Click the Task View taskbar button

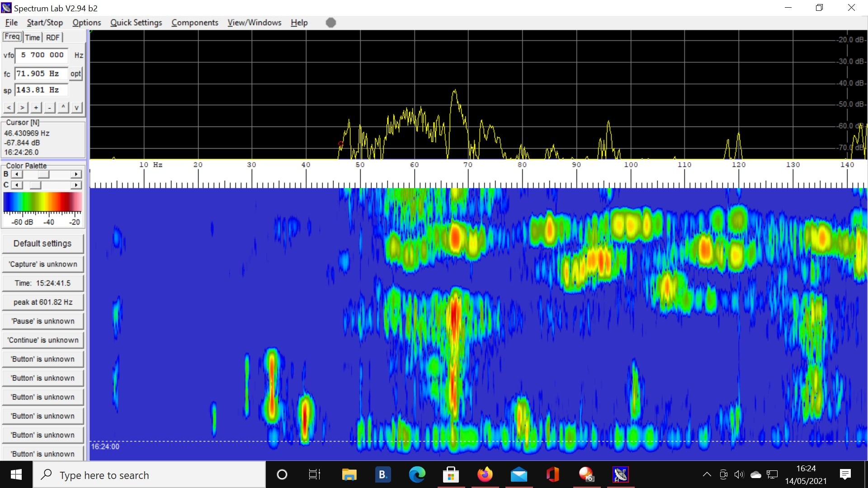pyautogui.click(x=315, y=475)
